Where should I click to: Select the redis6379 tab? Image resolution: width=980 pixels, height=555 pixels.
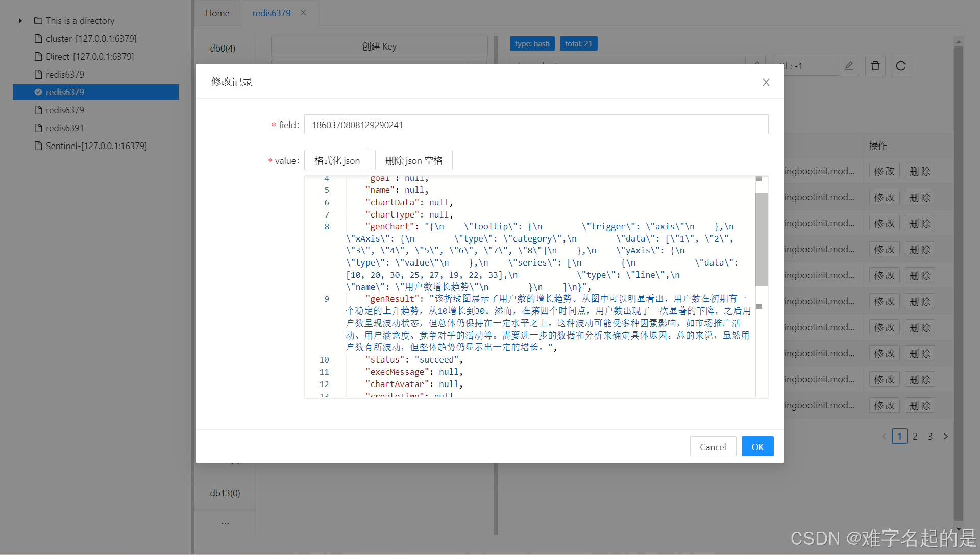[271, 13]
